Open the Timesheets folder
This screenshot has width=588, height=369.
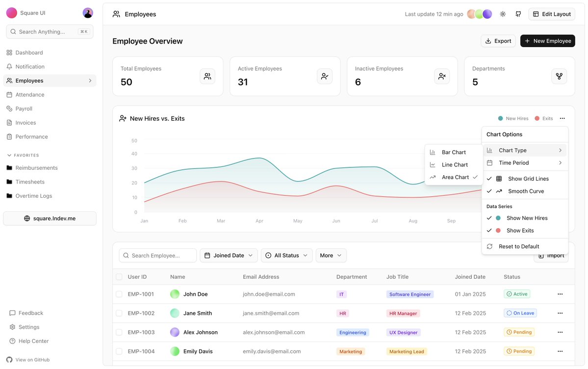[50, 182]
